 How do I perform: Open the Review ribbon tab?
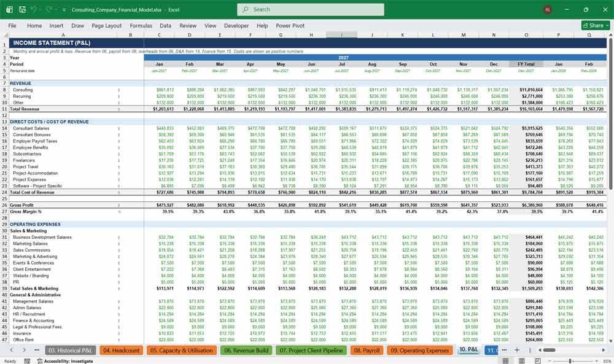(x=188, y=25)
